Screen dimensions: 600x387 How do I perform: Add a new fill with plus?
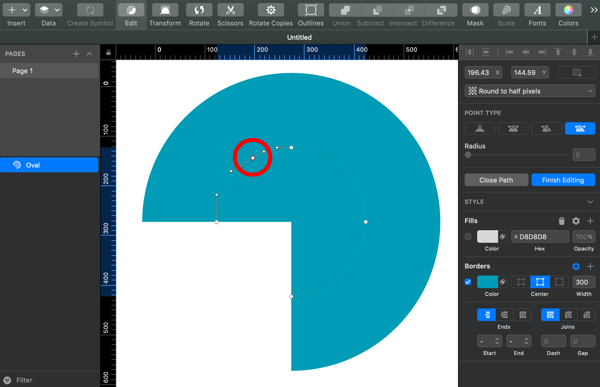(590, 221)
